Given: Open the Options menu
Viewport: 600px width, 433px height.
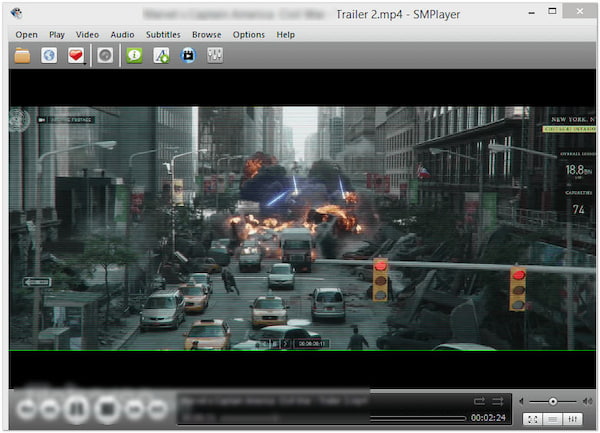Looking at the screenshot, I should point(249,35).
